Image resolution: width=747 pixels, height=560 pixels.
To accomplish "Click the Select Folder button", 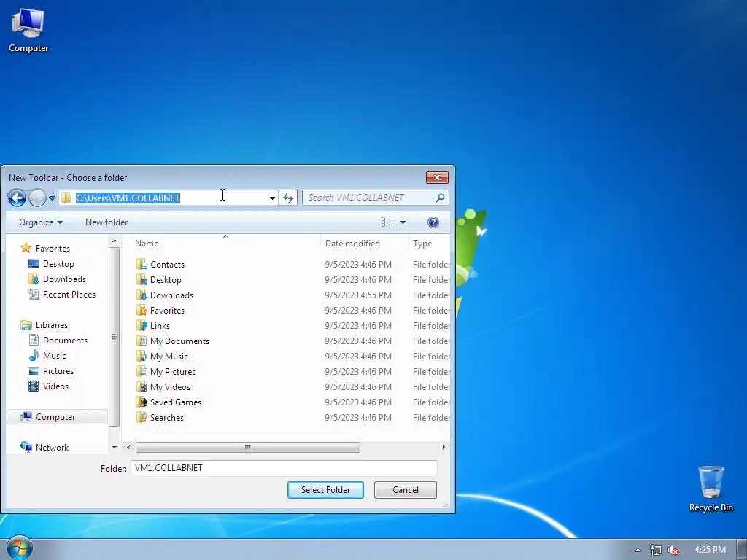I will point(325,489).
